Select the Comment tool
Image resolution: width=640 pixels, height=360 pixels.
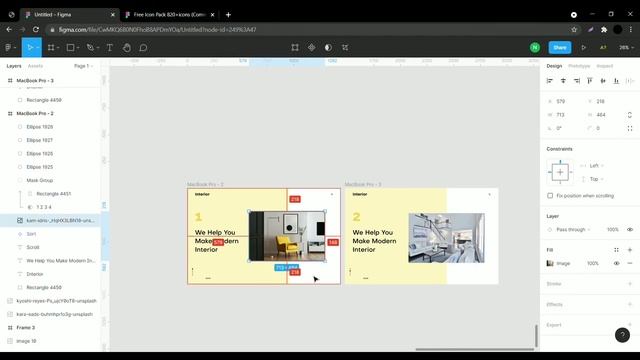143,48
